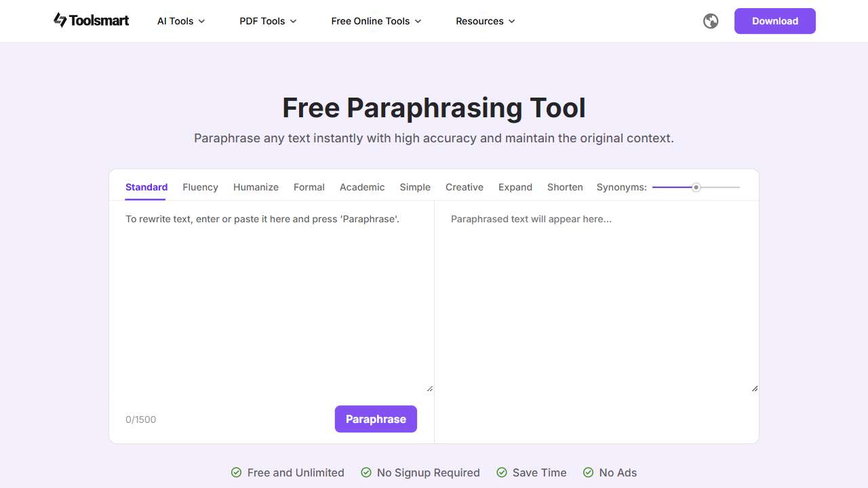Switch to the Shorten tab
The image size is (868, 488).
coord(565,187)
